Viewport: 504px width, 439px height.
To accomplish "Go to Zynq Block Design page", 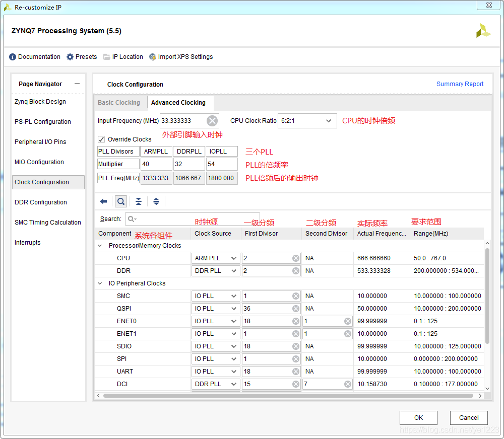I will click(x=40, y=102).
